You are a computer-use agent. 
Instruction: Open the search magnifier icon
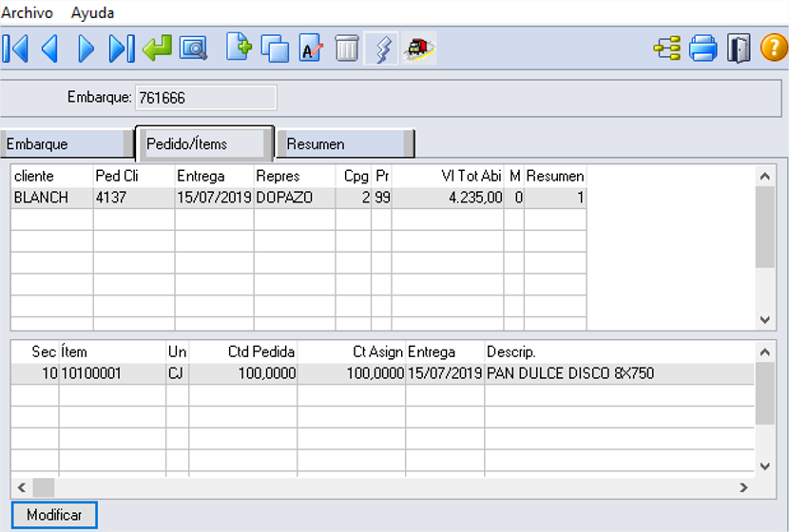tap(193, 48)
